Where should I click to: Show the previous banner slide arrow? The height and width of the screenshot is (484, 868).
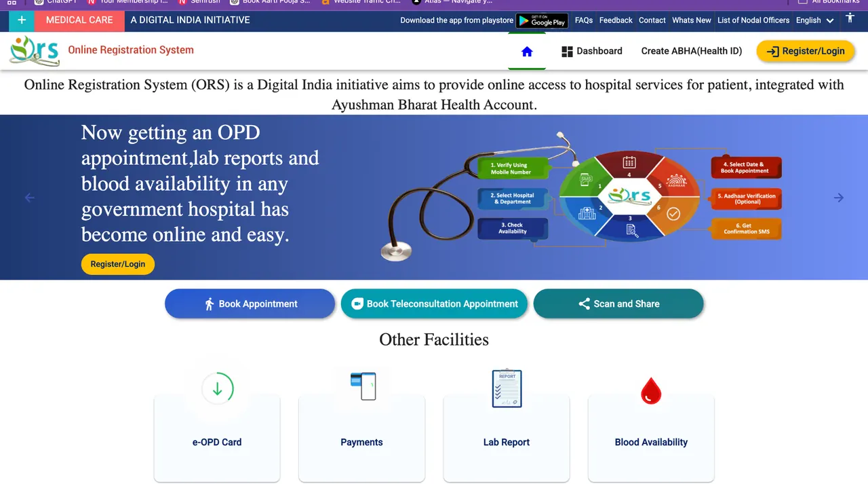click(30, 198)
